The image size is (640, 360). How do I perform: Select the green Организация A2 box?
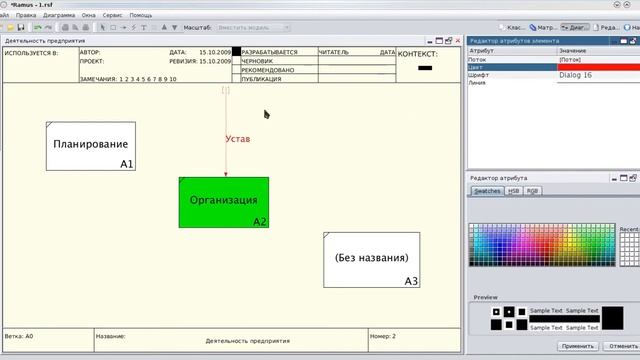[x=224, y=202]
